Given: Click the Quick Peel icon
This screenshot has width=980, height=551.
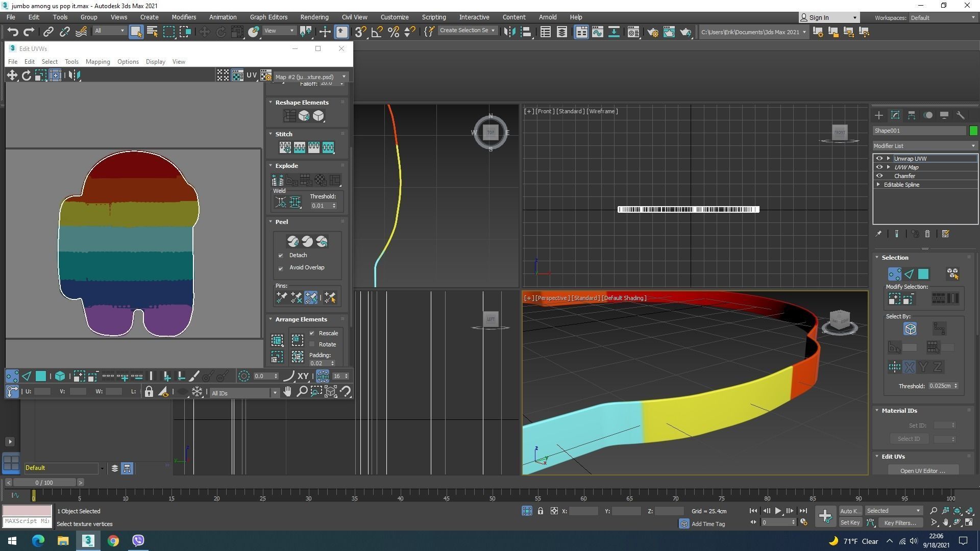Looking at the screenshot, I should (293, 241).
